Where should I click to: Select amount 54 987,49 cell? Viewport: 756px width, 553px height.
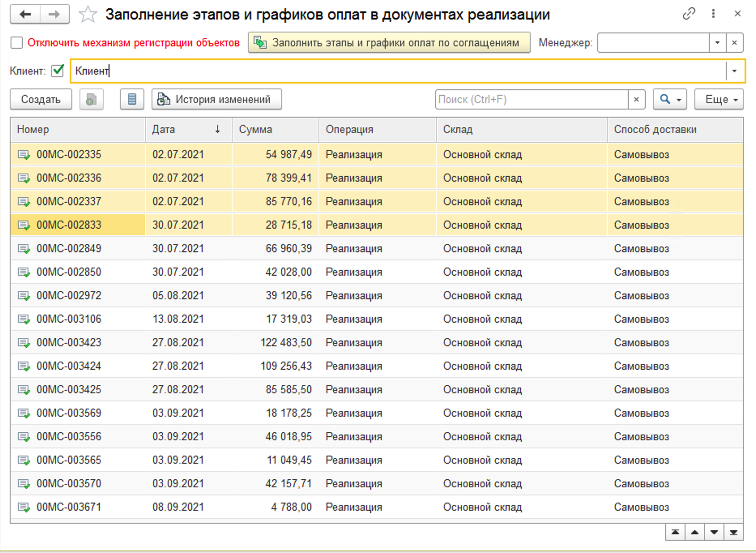(288, 154)
